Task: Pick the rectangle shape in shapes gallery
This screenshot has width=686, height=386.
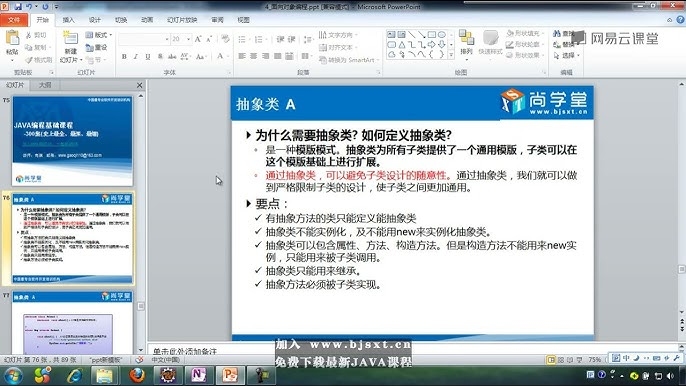Action: point(432,35)
